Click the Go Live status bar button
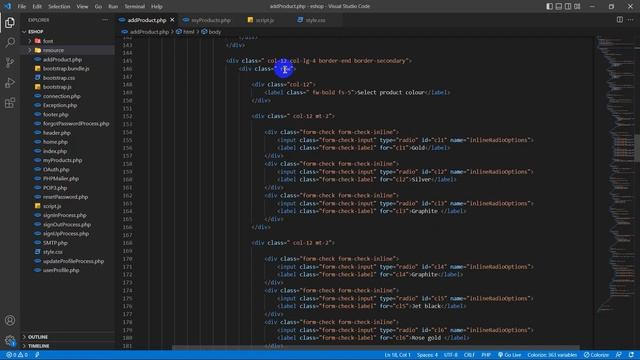This screenshot has height=360, width=640. [509, 355]
